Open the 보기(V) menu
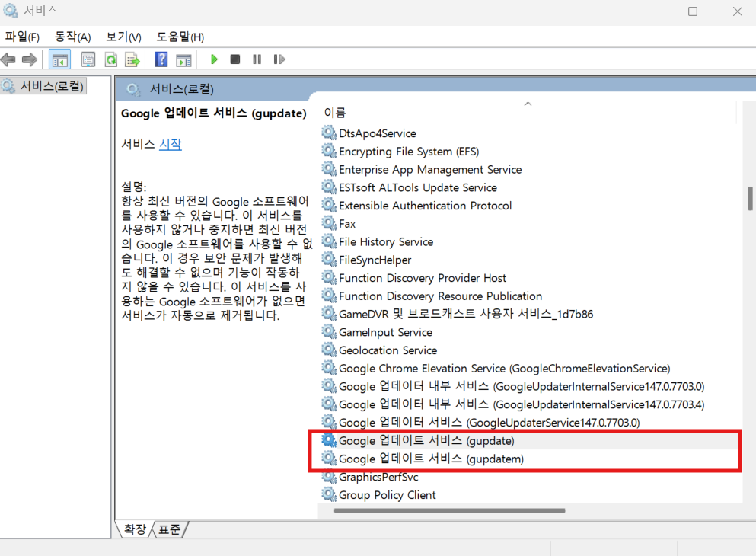Viewport: 756px width, 556px height. 123,37
